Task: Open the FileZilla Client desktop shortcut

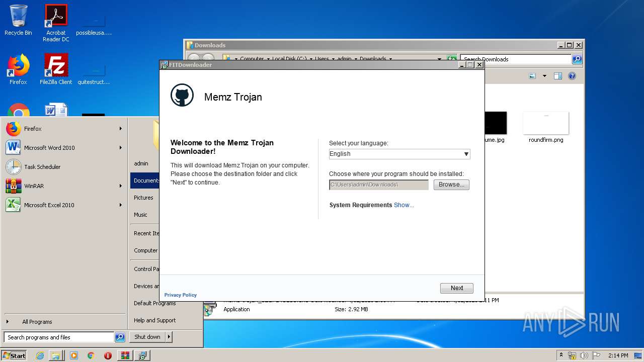Action: click(x=56, y=69)
